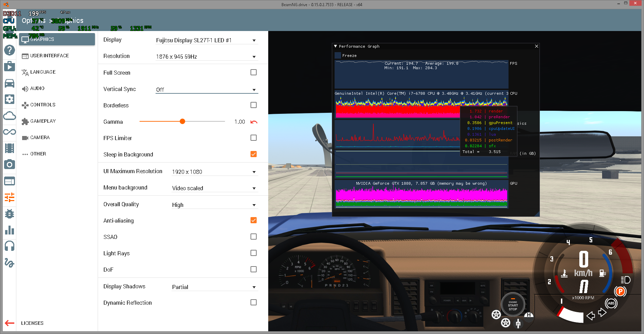
Task: Click the BeamNG icon in title bar
Action: [x=5, y=4]
